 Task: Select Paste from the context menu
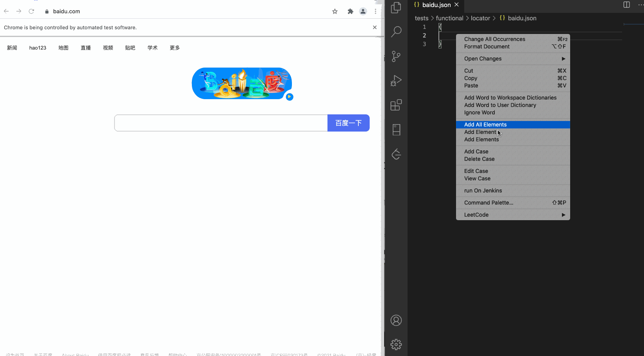(513, 85)
